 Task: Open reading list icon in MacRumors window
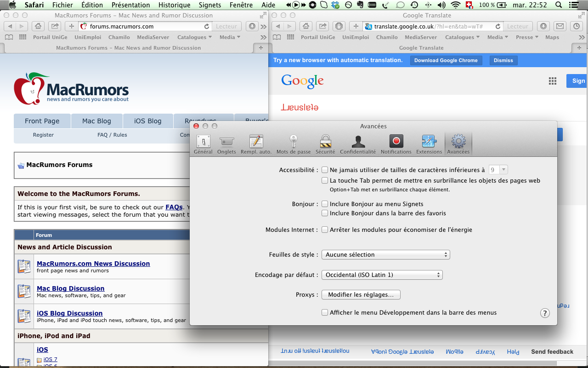click(9, 37)
